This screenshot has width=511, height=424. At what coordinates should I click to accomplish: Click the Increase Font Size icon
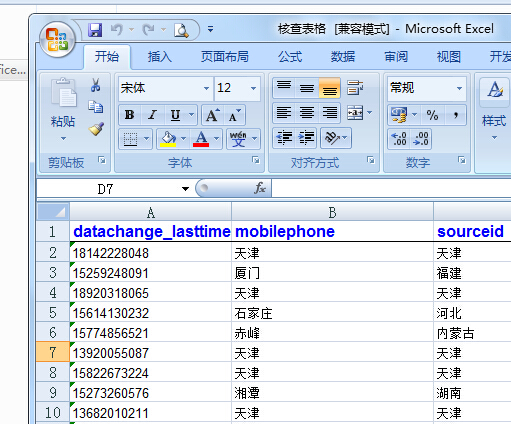(213, 115)
